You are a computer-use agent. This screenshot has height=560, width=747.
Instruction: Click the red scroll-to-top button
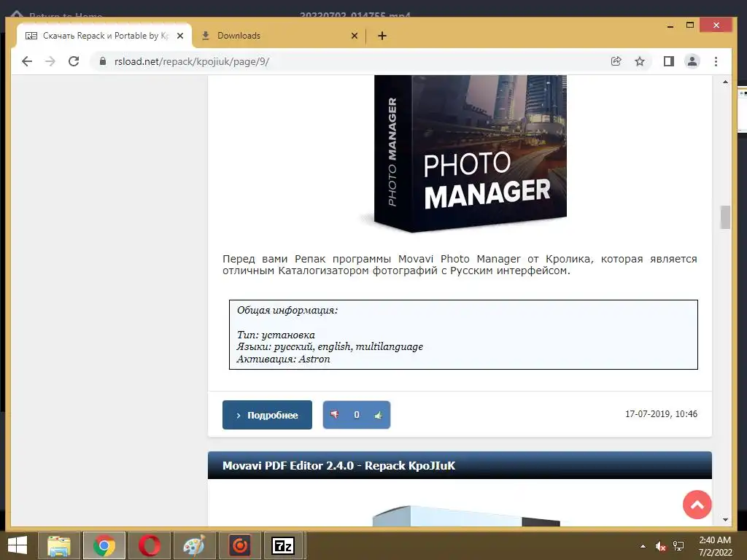(x=697, y=505)
